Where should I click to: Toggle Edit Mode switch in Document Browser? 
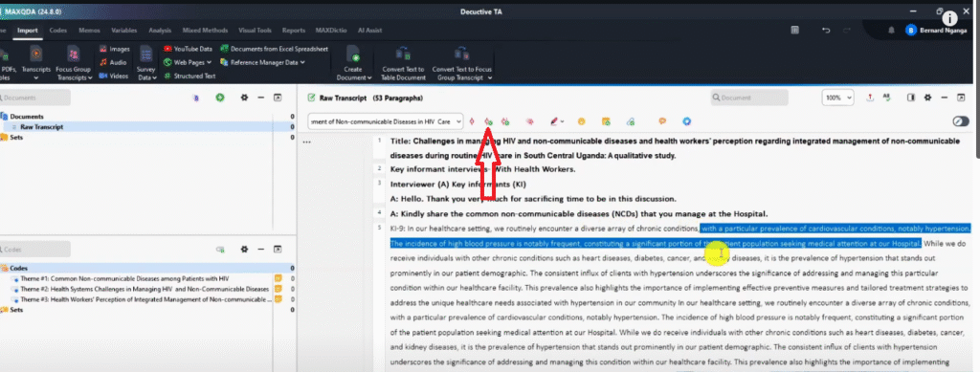961,121
